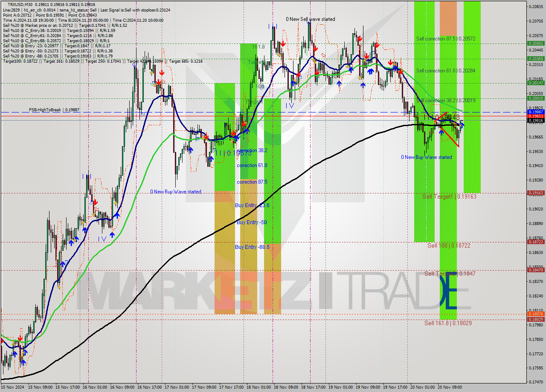Click the 'Sell Target2 | 0.1847' label
Screen dimensions: 546x392
450,274
